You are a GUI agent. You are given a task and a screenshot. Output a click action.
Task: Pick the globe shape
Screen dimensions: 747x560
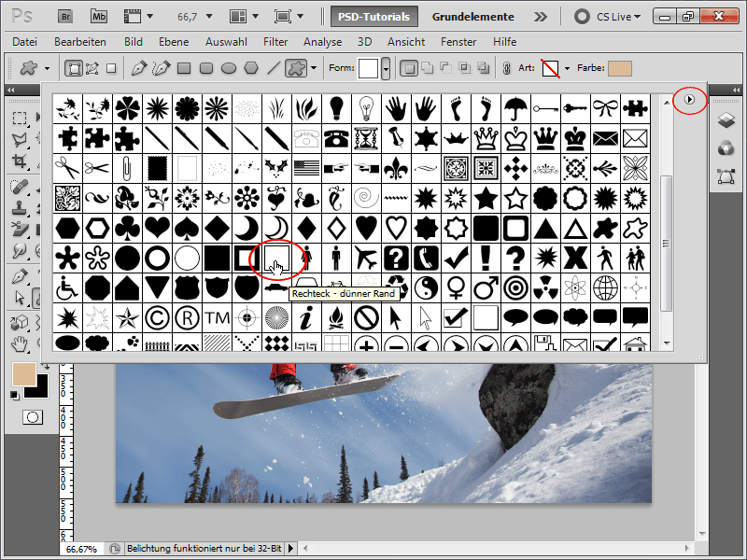[x=605, y=288]
